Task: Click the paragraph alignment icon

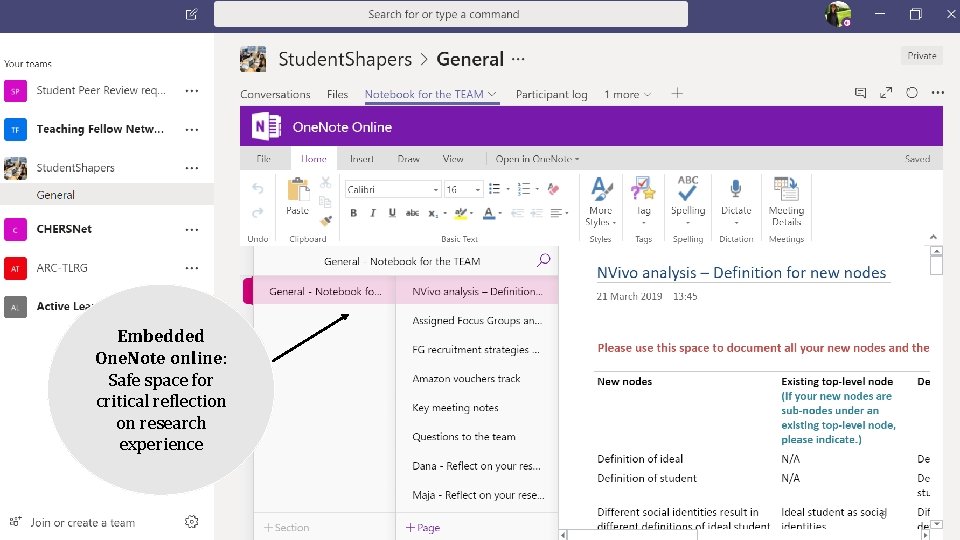Action: (x=556, y=213)
